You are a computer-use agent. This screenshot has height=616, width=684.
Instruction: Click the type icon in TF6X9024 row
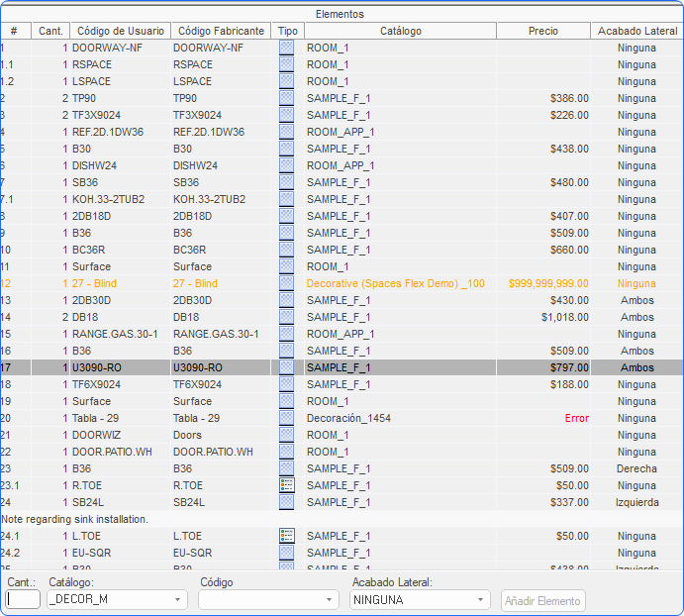[286, 384]
